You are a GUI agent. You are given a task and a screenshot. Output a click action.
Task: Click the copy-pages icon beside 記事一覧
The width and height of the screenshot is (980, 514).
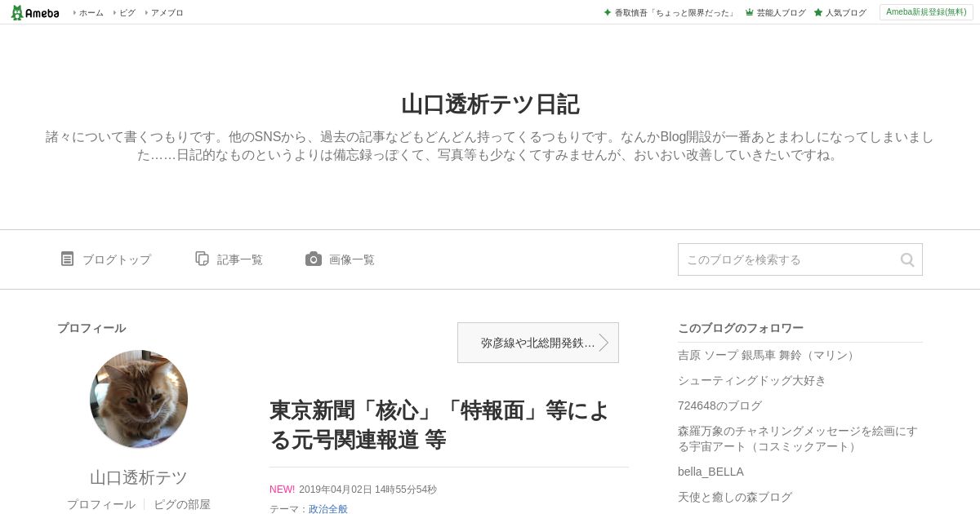coord(202,259)
